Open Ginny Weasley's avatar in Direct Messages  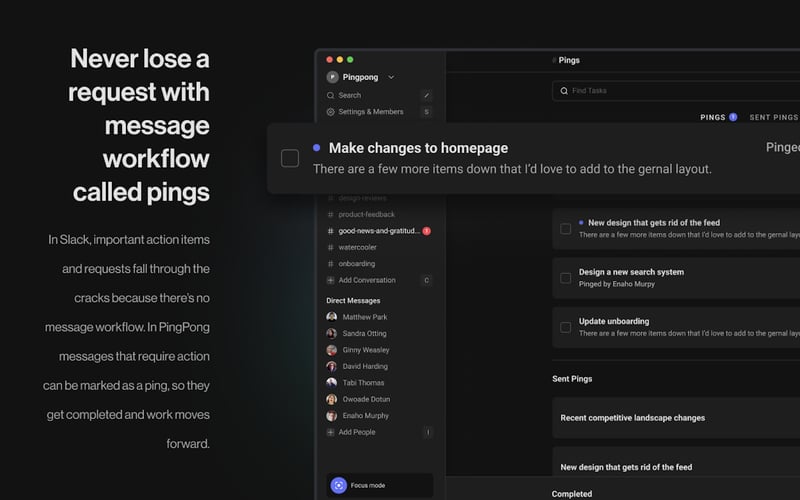click(332, 350)
